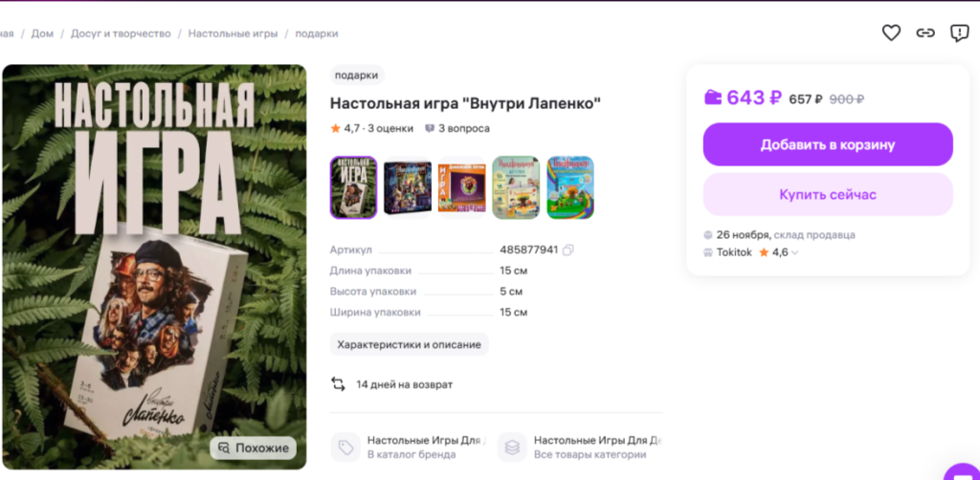Add product to favorites with heart icon
The image size is (980, 480).
(x=891, y=33)
